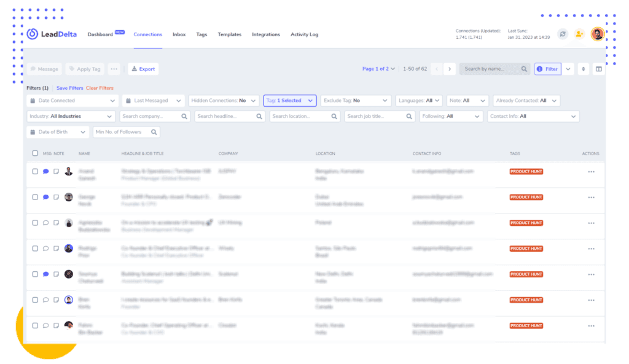Tick the first connection's checkbox
This screenshot has height=364, width=629.
coord(35,172)
